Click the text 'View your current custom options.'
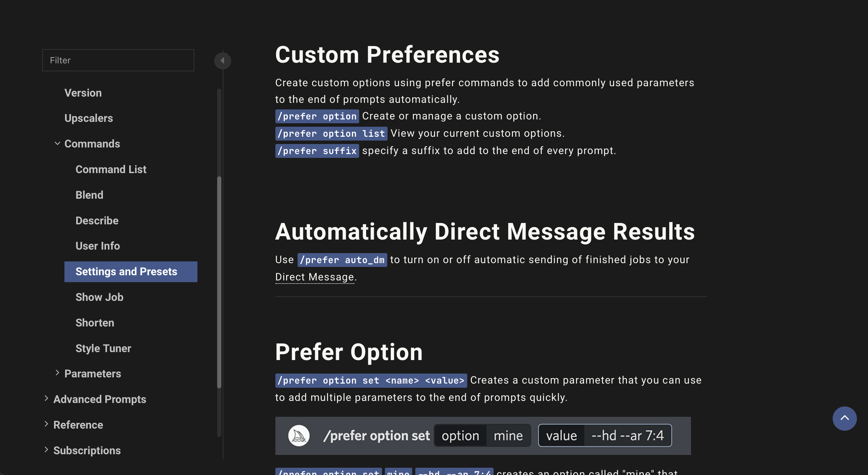This screenshot has height=475, width=868. click(x=478, y=133)
